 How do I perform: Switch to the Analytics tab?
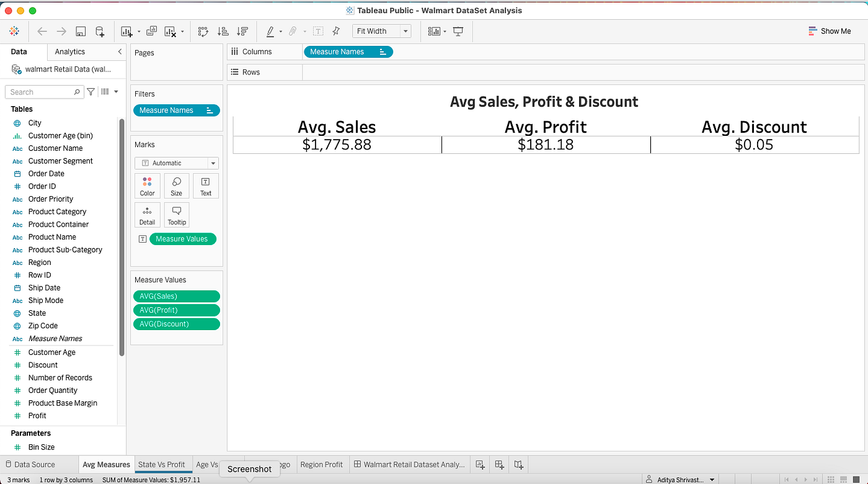(x=68, y=52)
